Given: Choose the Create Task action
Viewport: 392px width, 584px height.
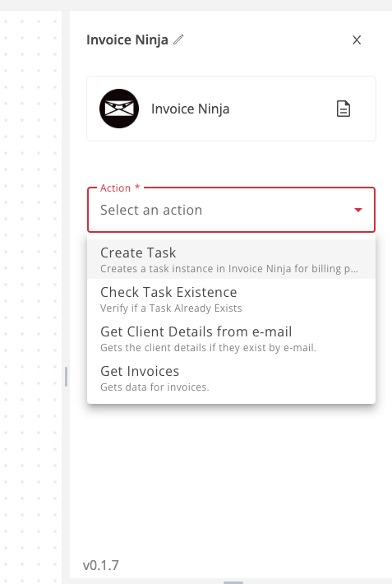Looking at the screenshot, I should (x=231, y=259).
